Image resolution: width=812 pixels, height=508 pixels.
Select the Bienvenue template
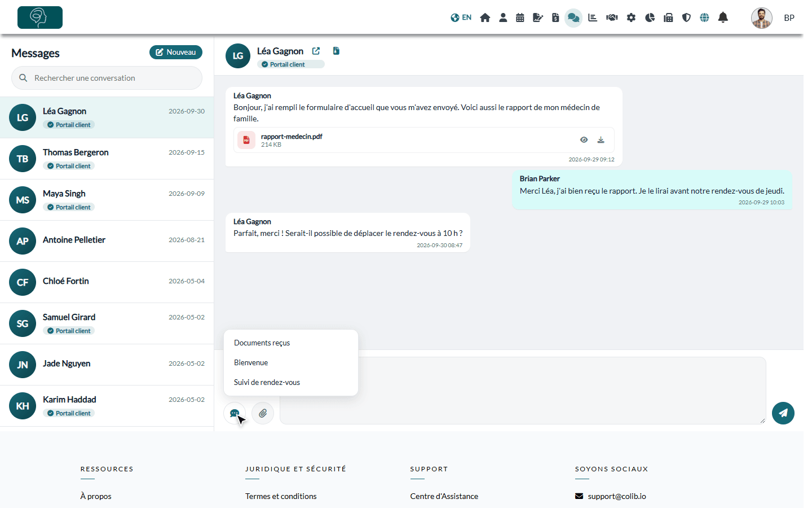pos(291,362)
